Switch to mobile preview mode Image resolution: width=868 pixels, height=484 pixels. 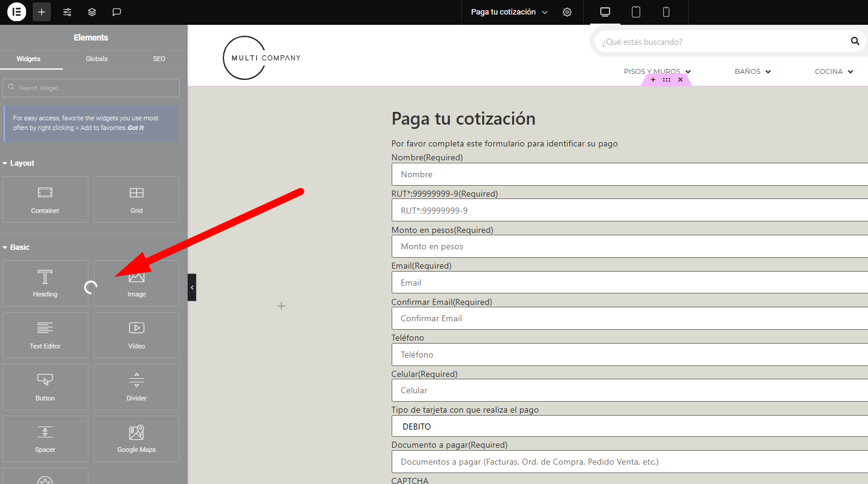coord(666,12)
